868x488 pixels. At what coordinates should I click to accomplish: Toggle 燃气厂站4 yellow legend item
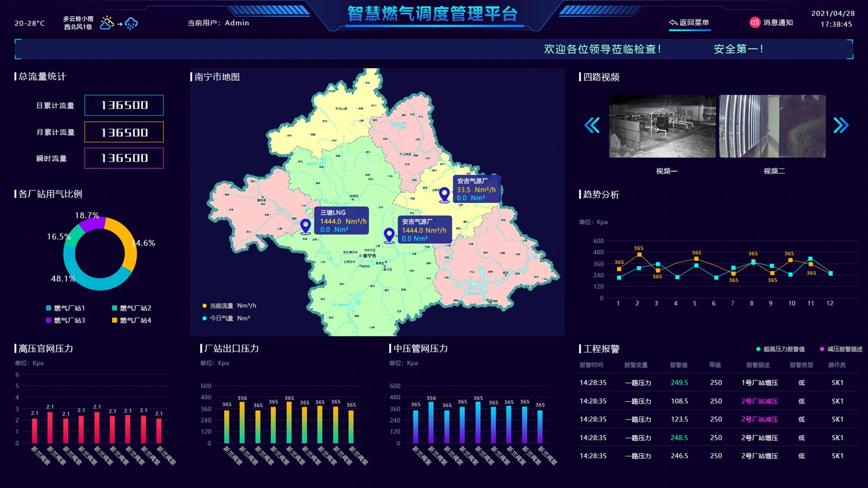coord(131,320)
